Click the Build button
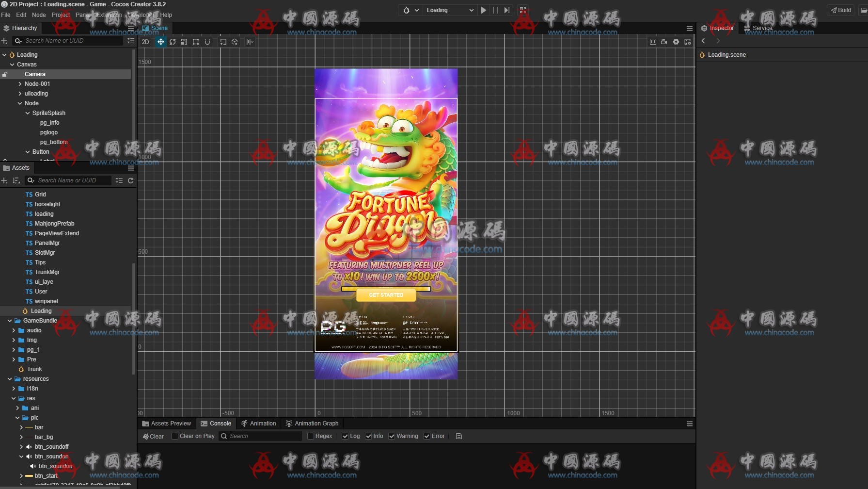868x489 pixels. click(841, 10)
